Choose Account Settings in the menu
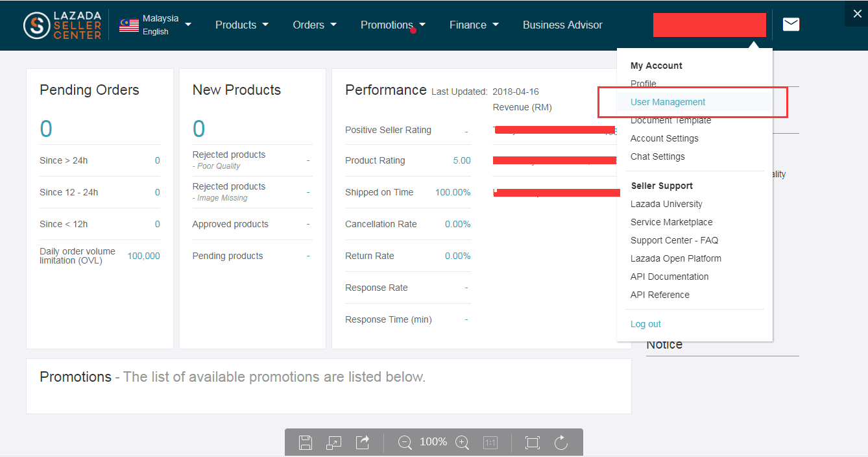The height and width of the screenshot is (457, 868). tap(664, 138)
